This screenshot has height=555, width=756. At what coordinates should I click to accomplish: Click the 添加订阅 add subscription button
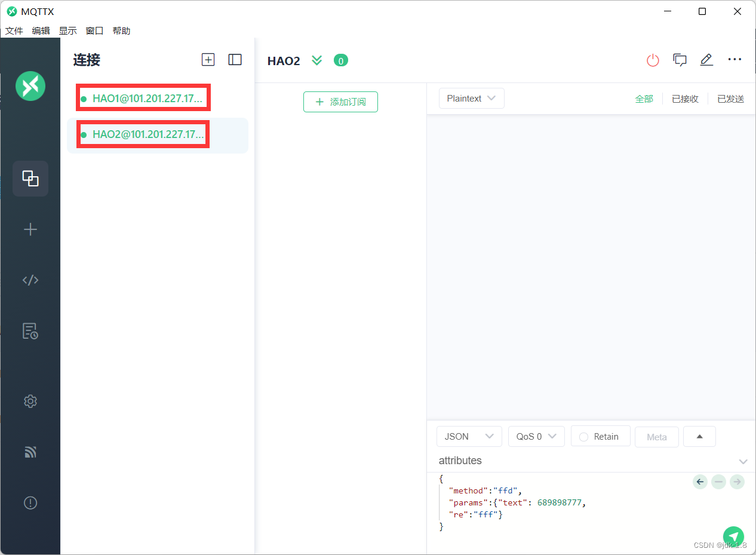click(340, 102)
